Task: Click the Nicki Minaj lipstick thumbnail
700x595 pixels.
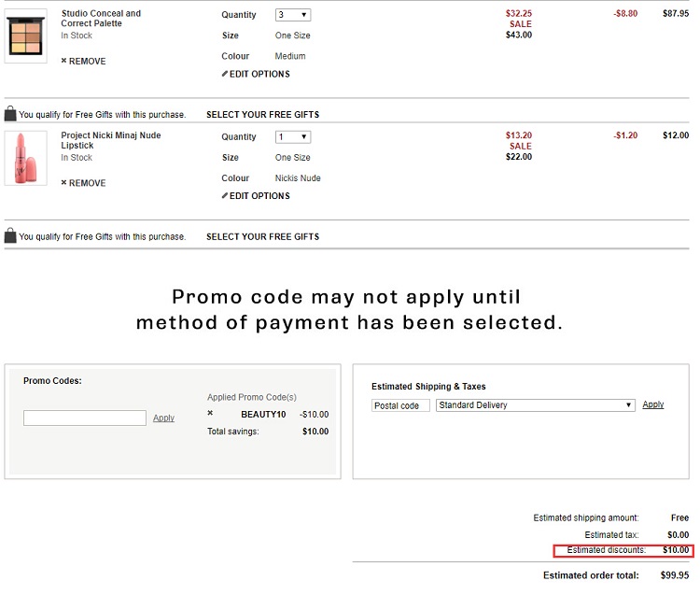Action: pyautogui.click(x=25, y=158)
